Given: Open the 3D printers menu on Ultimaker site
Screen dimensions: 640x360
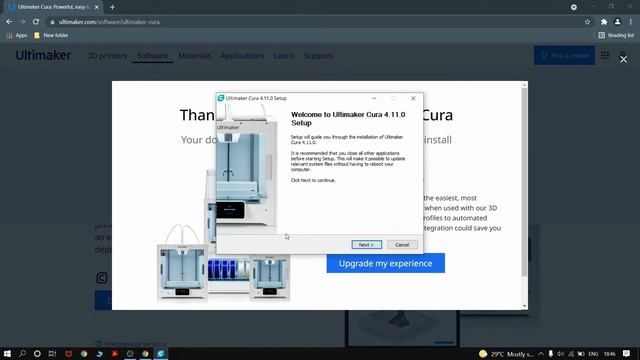Looking at the screenshot, I should (107, 56).
